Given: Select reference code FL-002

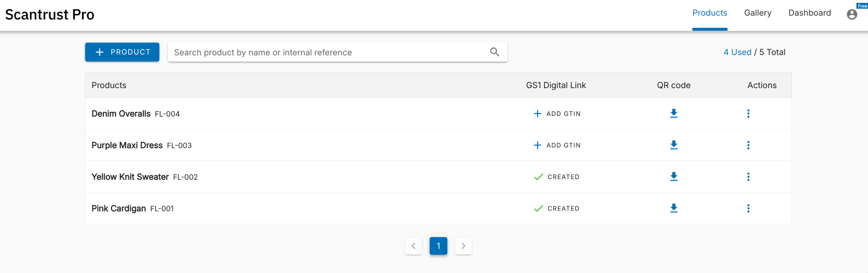Looking at the screenshot, I should pos(185,177).
